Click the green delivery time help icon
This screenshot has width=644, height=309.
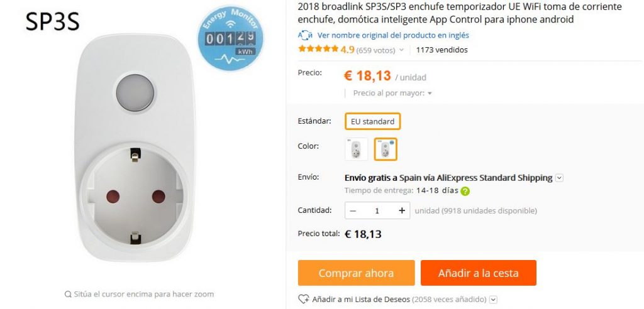[x=465, y=191]
